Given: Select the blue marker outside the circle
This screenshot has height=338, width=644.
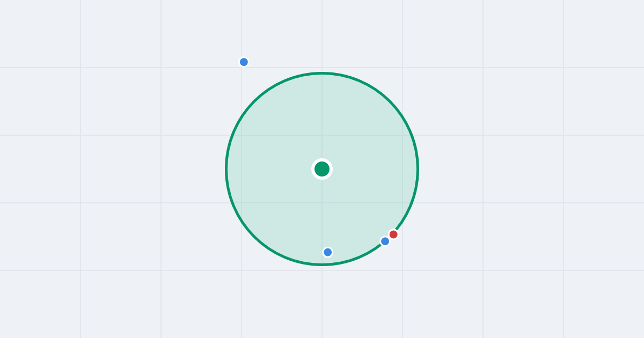Looking at the screenshot, I should pyautogui.click(x=244, y=62).
